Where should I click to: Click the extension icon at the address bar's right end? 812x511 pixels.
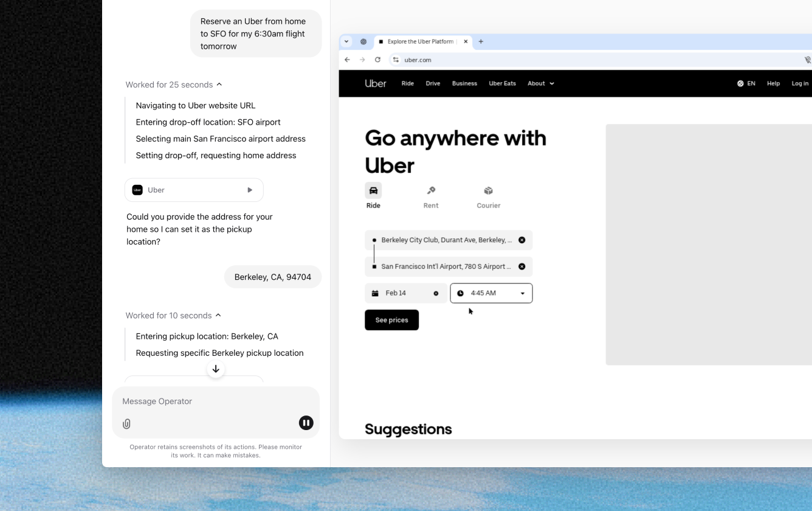click(x=807, y=60)
